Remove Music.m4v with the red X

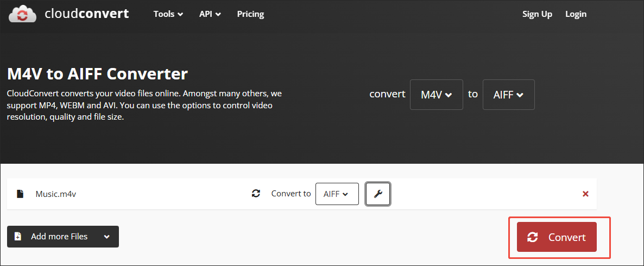586,194
